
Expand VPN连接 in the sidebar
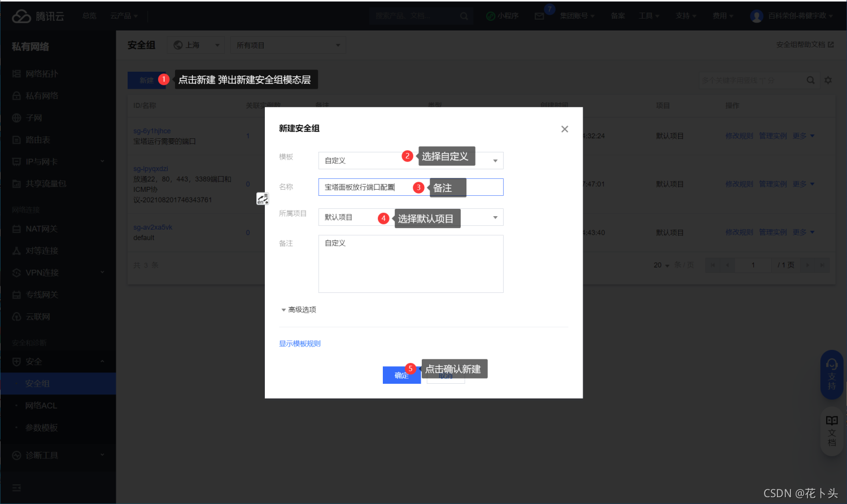coord(58,273)
